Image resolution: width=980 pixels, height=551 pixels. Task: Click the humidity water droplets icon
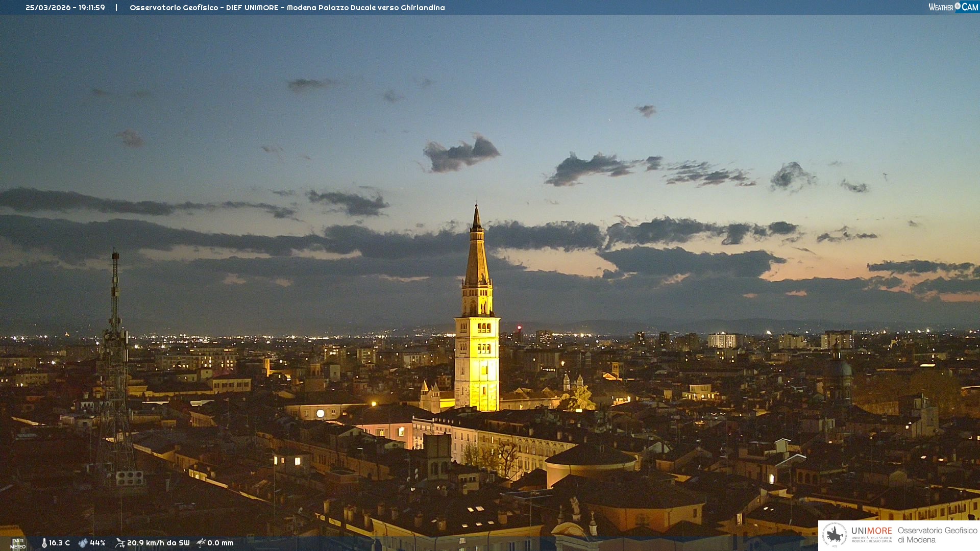83,543
